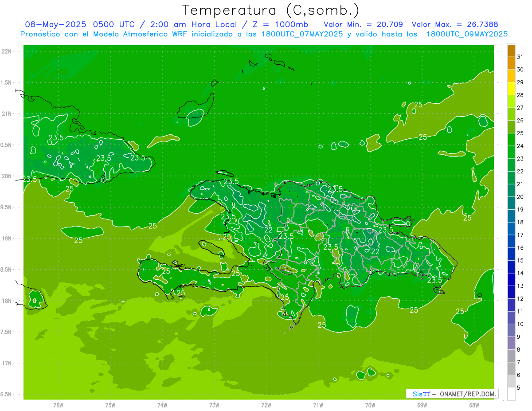Click the teal colorbar swatch between 19 and 20

511,204
